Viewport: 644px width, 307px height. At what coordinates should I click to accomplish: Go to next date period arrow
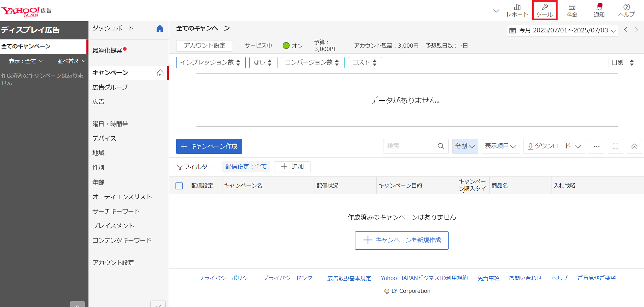click(x=637, y=30)
